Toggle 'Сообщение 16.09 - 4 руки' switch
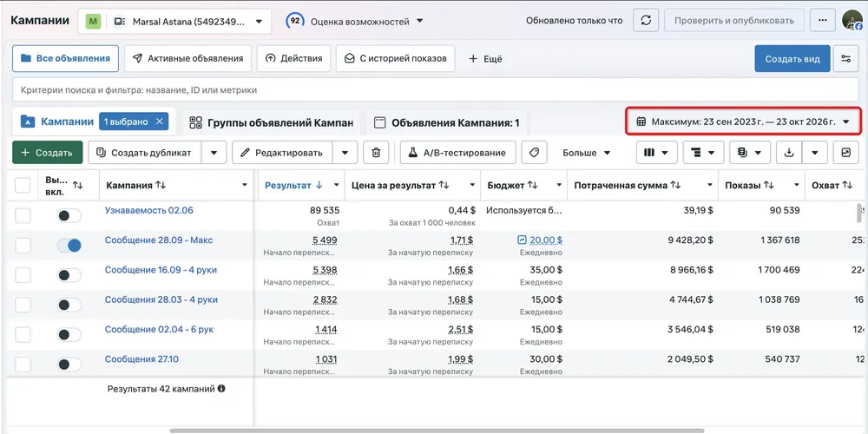This screenshot has height=434, width=868. (x=69, y=275)
